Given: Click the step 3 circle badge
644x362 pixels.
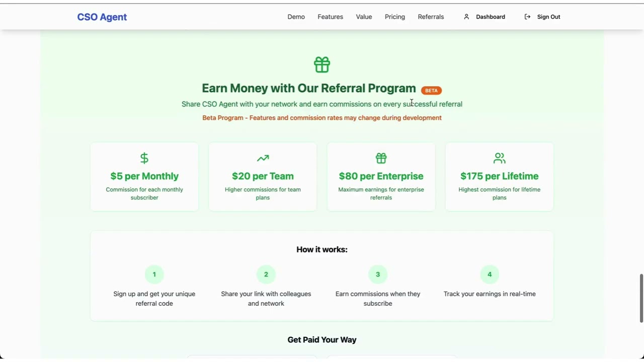Looking at the screenshot, I should coord(378,275).
